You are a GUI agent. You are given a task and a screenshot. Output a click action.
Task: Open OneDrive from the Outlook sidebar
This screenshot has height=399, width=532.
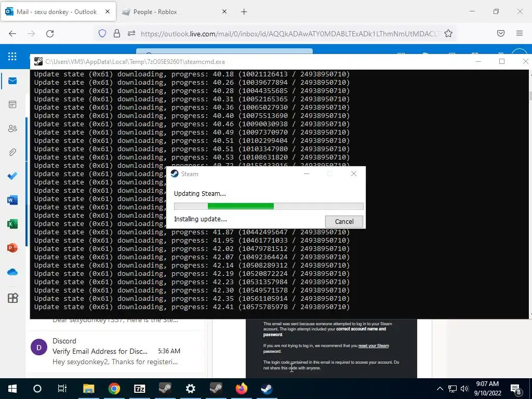[x=12, y=272]
